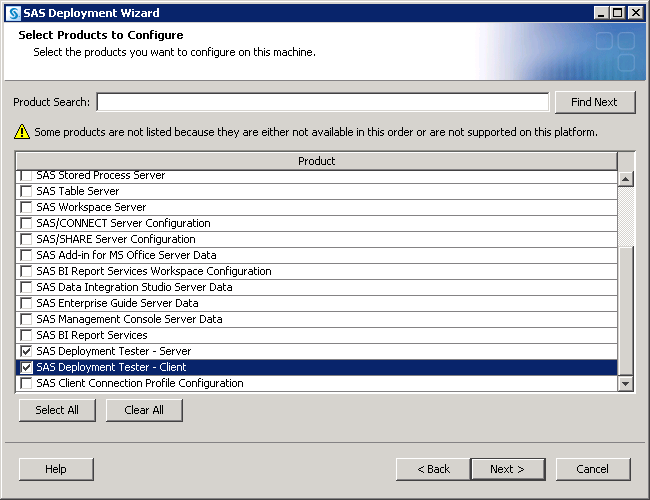Click the scrollbar up arrow
The image size is (650, 500).
pos(626,179)
